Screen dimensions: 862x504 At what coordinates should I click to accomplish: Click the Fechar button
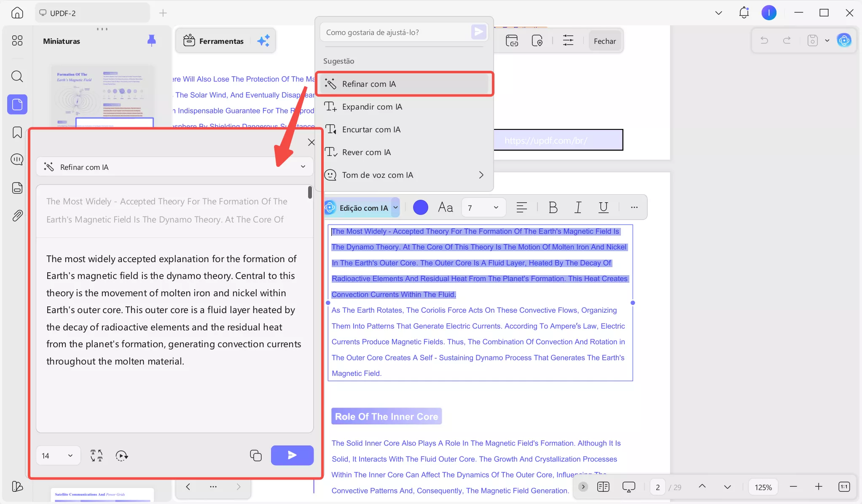point(604,41)
